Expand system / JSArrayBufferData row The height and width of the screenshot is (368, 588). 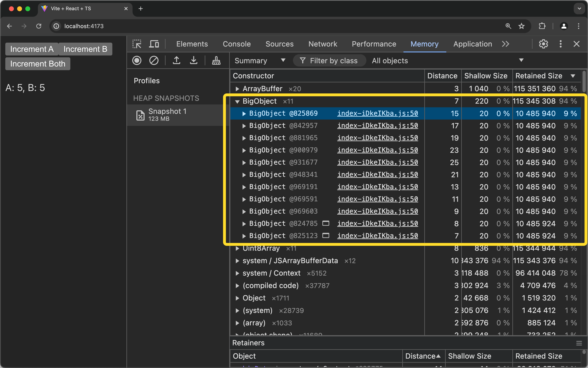click(x=237, y=261)
